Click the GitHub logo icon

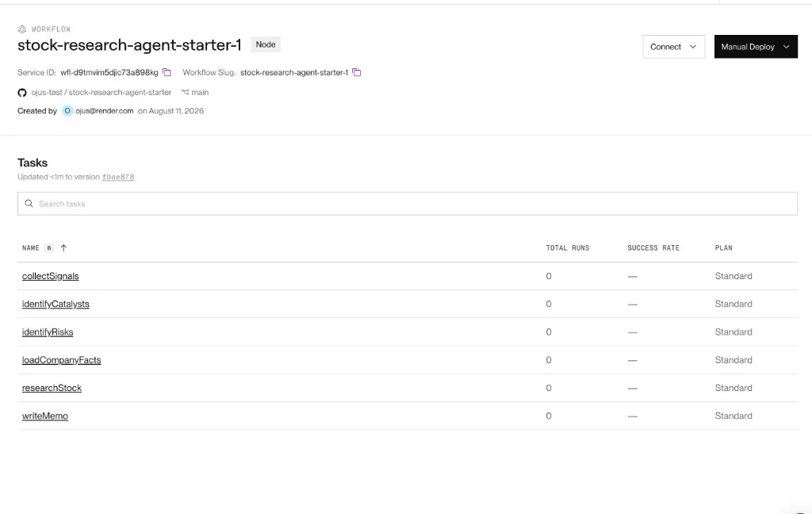pos(21,93)
